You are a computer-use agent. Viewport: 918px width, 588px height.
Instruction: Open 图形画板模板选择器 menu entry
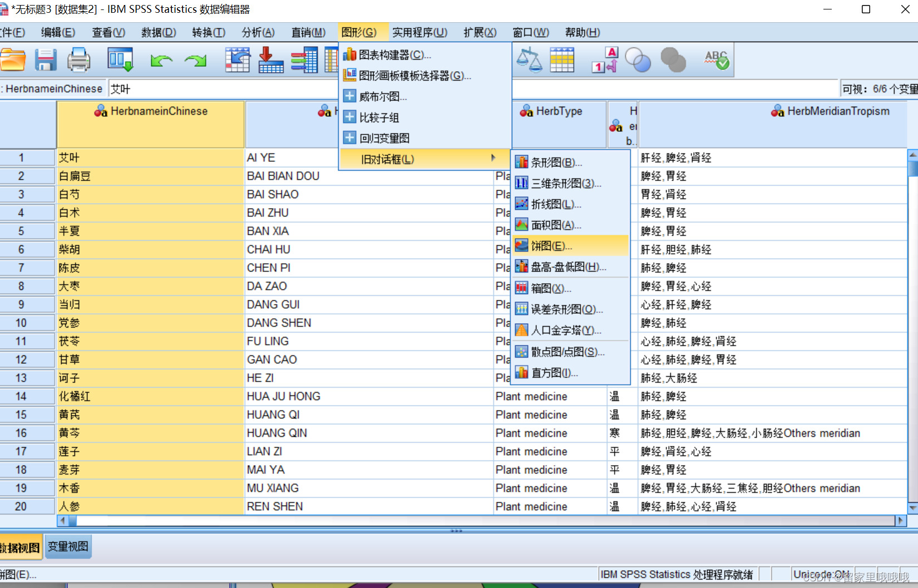click(426, 76)
